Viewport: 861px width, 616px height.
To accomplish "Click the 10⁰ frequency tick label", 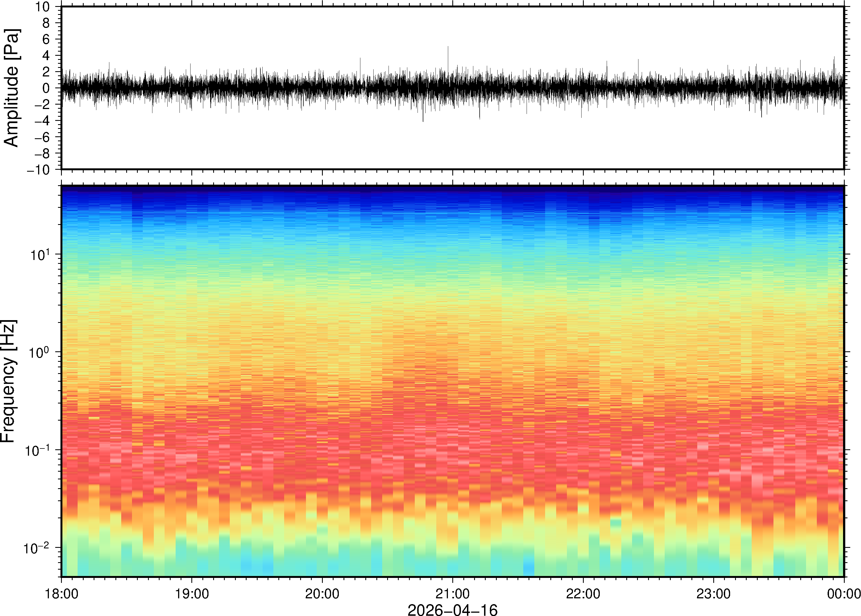I will click(39, 352).
